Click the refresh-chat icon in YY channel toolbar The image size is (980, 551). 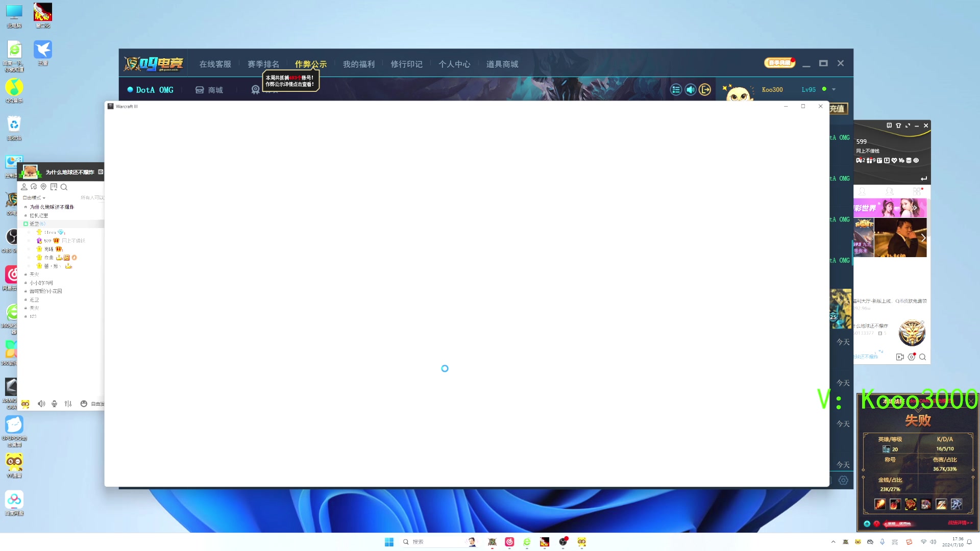point(34,187)
